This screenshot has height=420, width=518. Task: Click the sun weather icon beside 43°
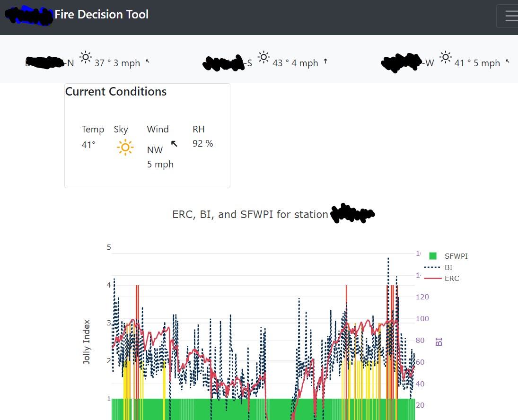click(263, 57)
